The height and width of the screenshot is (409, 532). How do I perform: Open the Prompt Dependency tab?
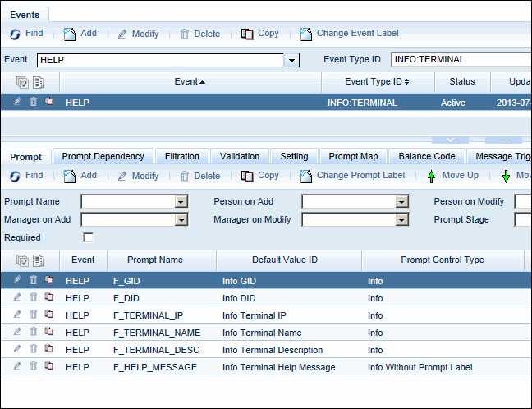tap(103, 156)
